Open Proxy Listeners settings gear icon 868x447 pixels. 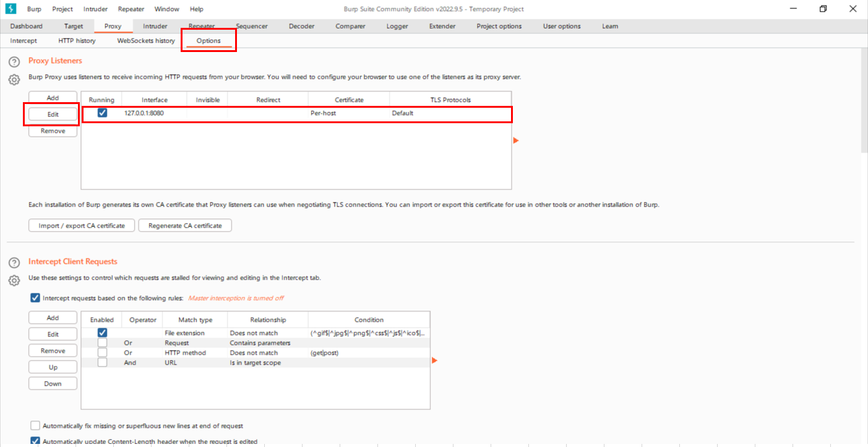pos(14,80)
